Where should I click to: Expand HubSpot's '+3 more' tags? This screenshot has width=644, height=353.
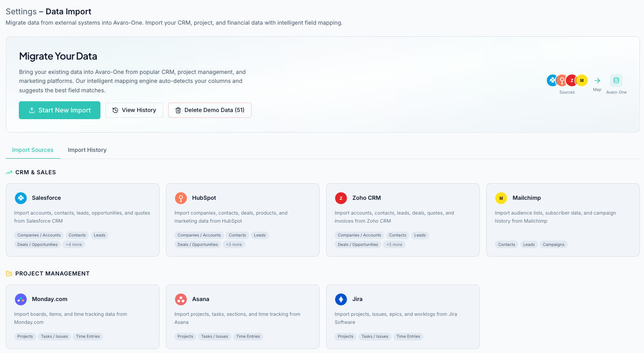click(x=234, y=245)
